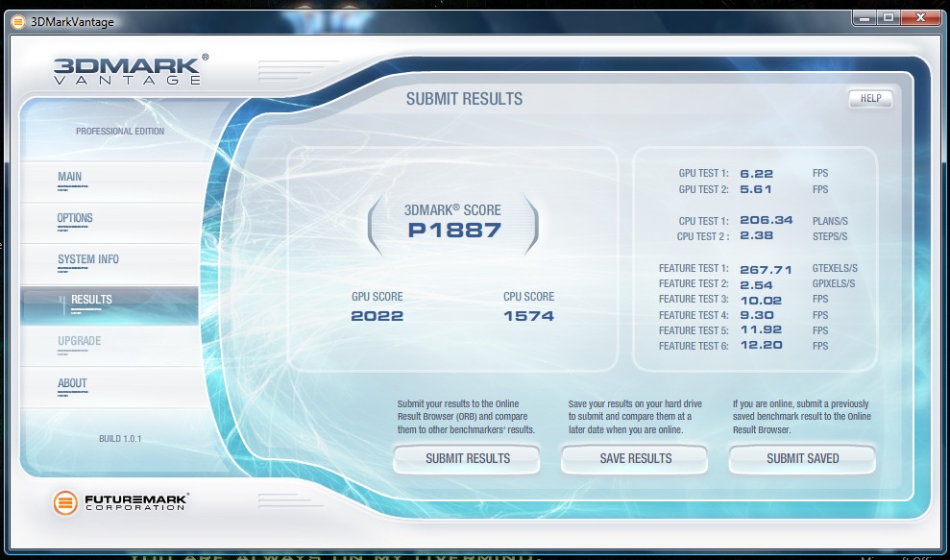
Task: Click the Save Results button
Action: click(635, 459)
